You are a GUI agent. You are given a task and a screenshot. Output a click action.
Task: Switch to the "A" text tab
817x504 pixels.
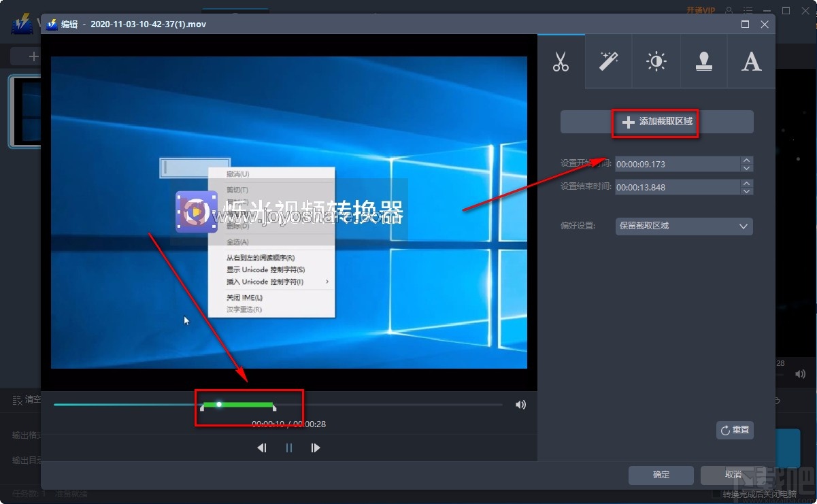751,61
